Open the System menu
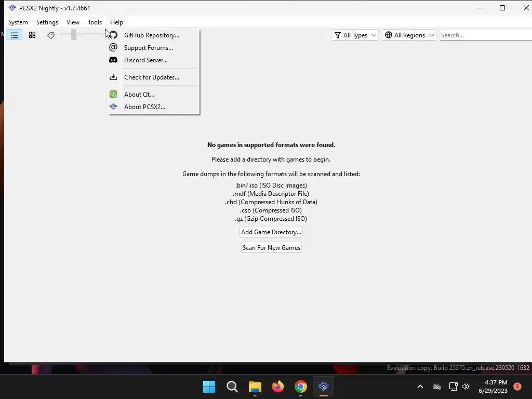The width and height of the screenshot is (532, 399). [x=18, y=22]
